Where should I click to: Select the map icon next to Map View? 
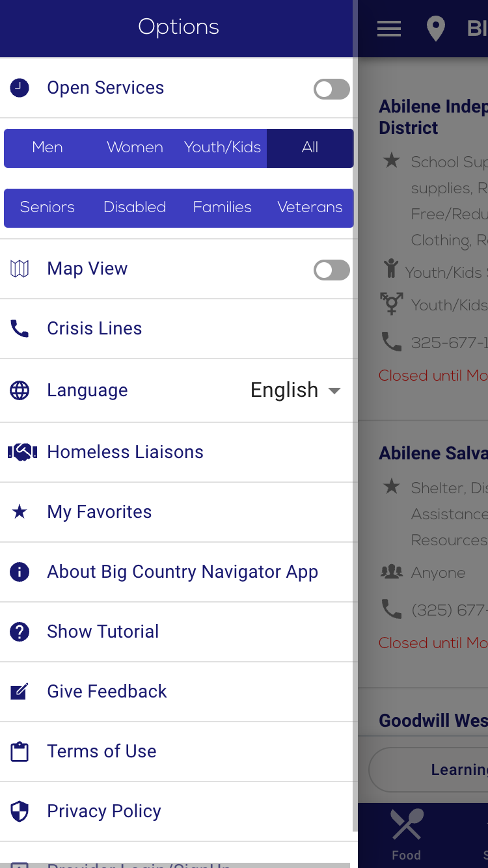(x=20, y=268)
